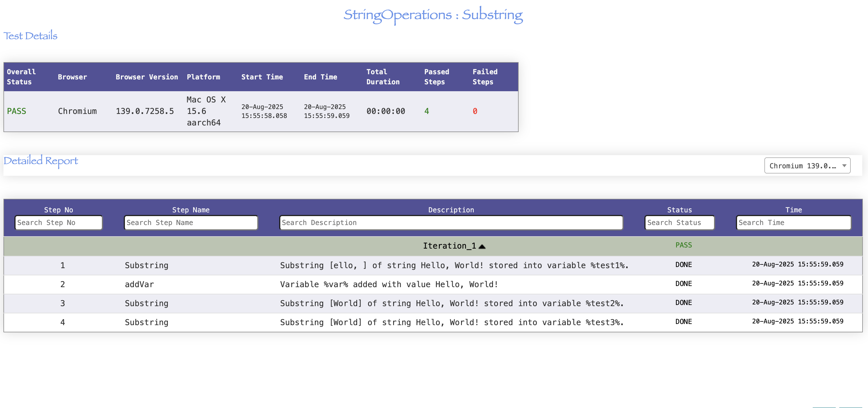
Task: Click the Failed Steps count of 0
Action: [x=474, y=111]
